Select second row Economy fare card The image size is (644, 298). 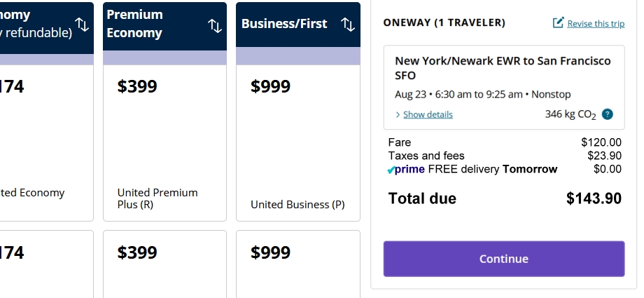point(46,264)
